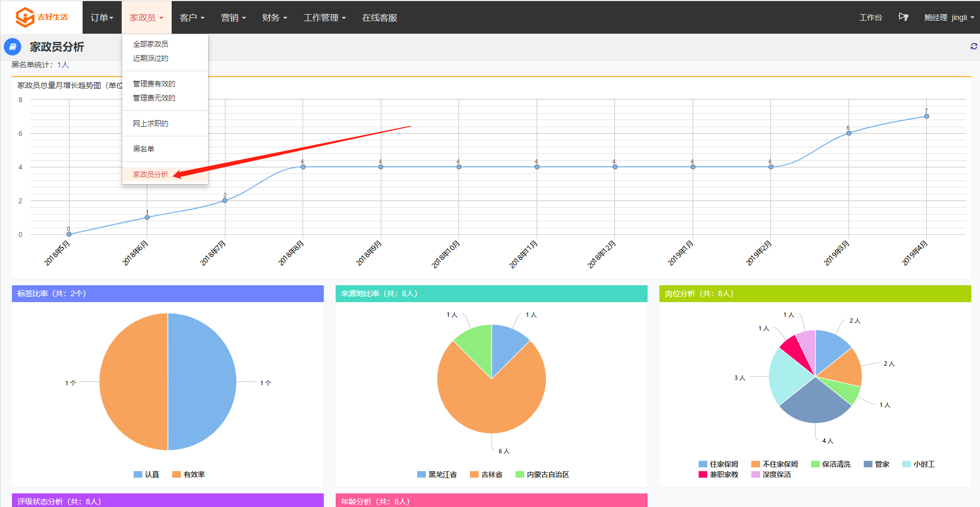Click the 来源地比率 panel header
Screen dimensions: 980x507
pyautogui.click(x=492, y=293)
